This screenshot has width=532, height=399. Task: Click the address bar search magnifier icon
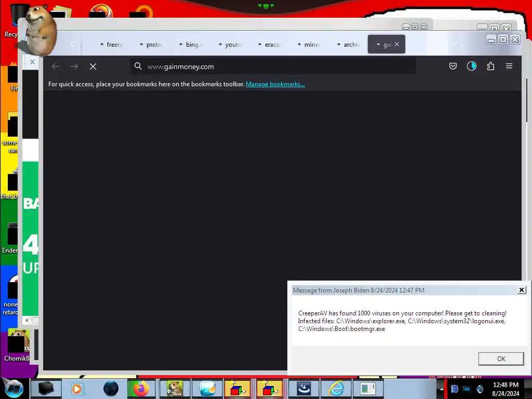[x=138, y=66]
